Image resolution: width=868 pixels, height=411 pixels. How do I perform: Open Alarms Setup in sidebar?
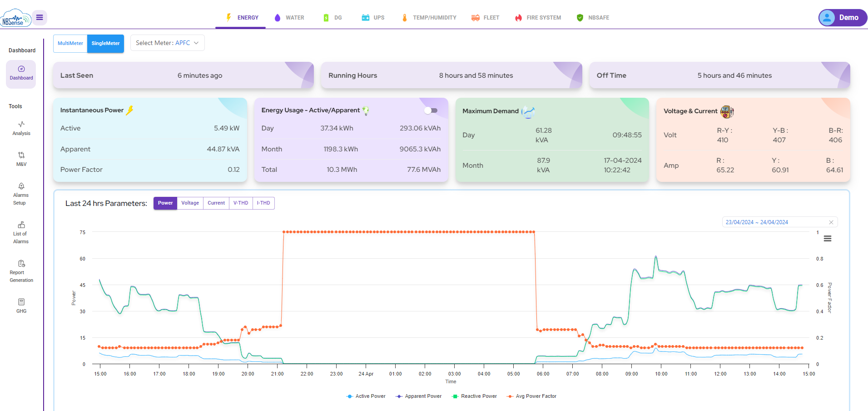21,194
